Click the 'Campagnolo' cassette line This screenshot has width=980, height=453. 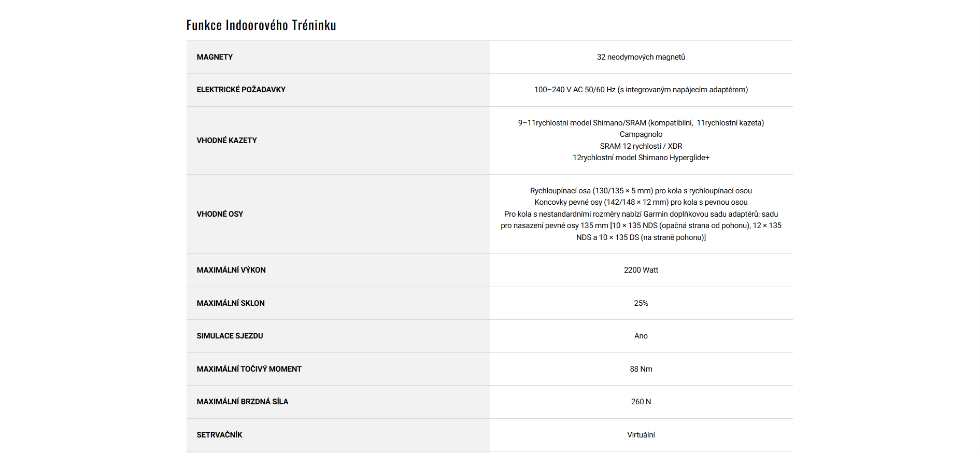(641, 134)
